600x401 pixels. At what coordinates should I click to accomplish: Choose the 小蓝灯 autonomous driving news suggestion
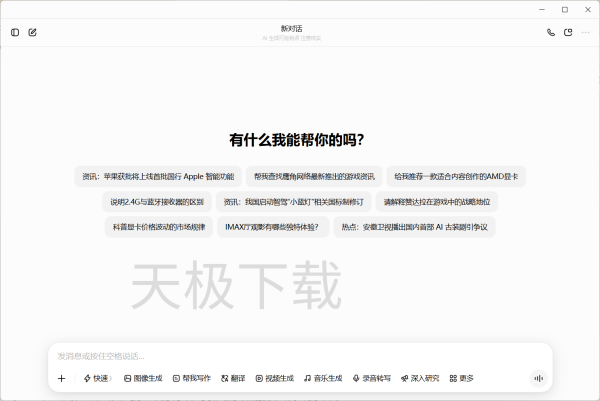pos(293,202)
